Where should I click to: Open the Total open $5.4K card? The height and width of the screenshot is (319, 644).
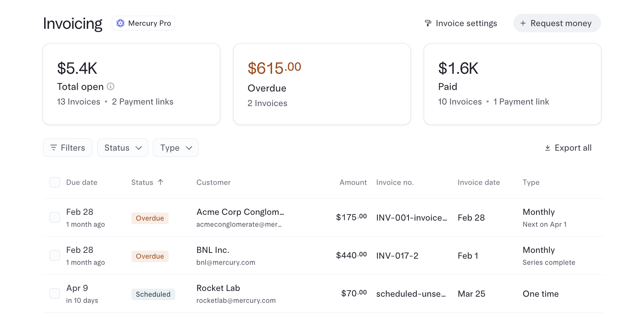click(131, 84)
